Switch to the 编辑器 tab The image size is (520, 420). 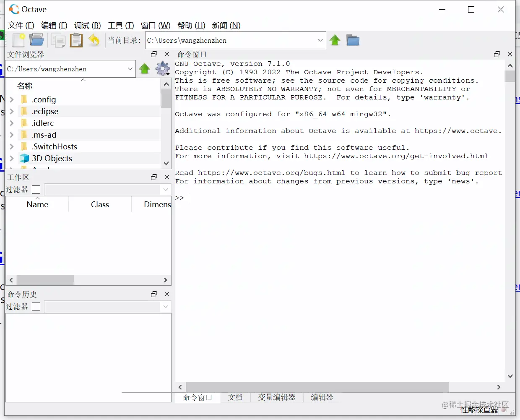tap(322, 397)
